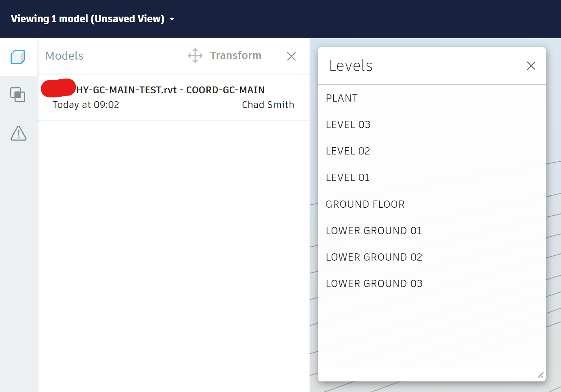Screen dimensions: 561x392
Task: Click the Transform crosshair move icon
Action: tap(195, 56)
